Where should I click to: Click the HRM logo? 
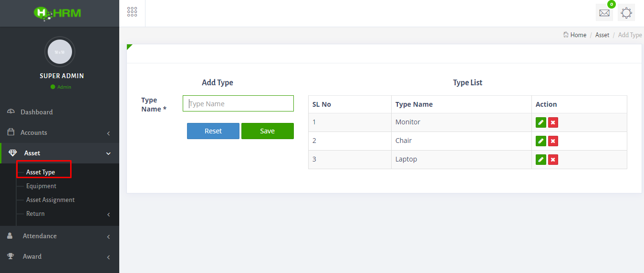(57, 13)
